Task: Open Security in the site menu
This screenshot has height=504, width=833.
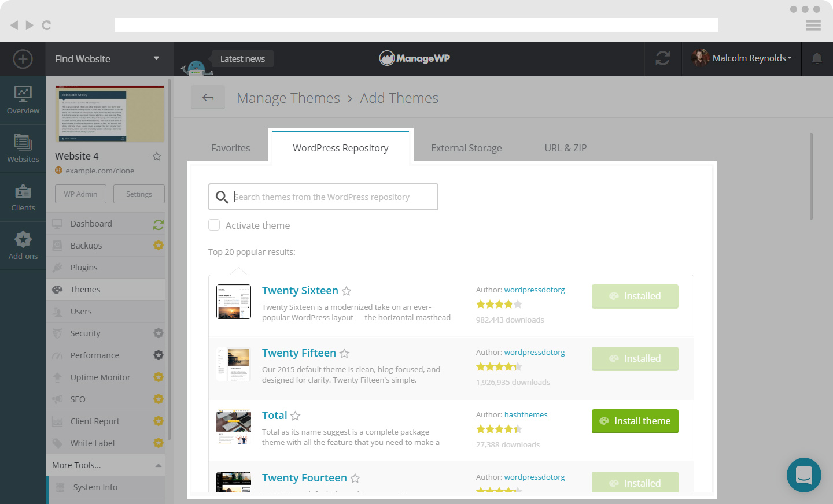Action: click(106, 333)
